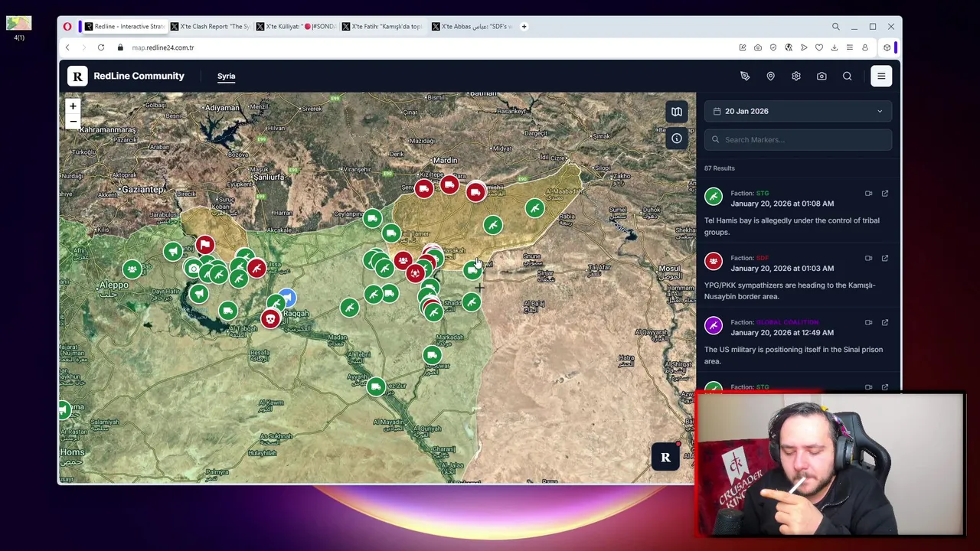Click the red SDF faction icon in results
This screenshot has width=980, height=551.
coord(714,262)
